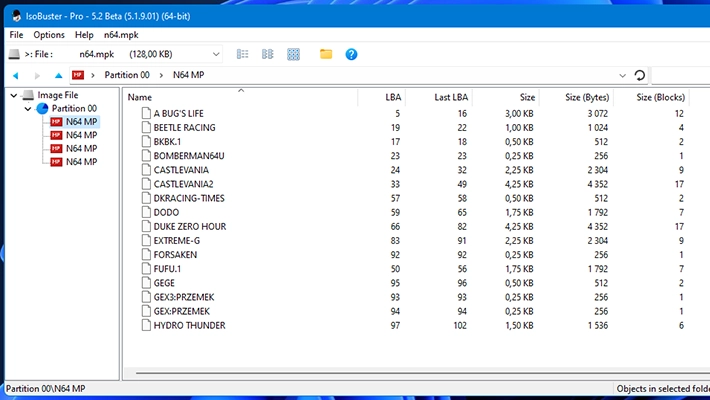Select the CASTLEVANIA file
Screen dimensions: 710x400
[x=181, y=170]
